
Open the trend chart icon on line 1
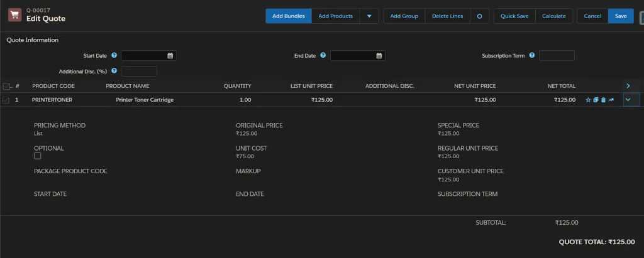click(x=611, y=100)
